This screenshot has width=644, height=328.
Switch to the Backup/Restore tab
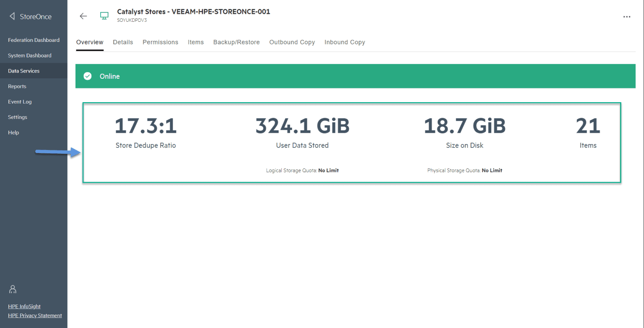pos(236,42)
